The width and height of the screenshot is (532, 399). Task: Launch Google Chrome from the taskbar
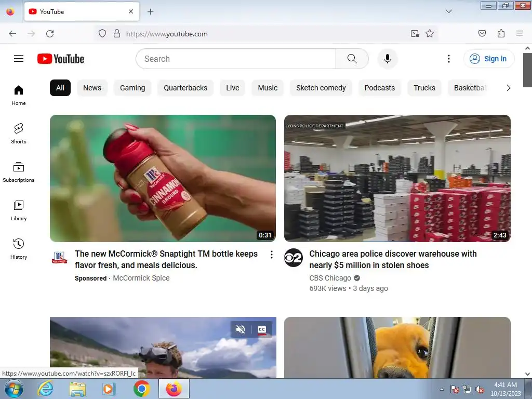click(x=142, y=389)
